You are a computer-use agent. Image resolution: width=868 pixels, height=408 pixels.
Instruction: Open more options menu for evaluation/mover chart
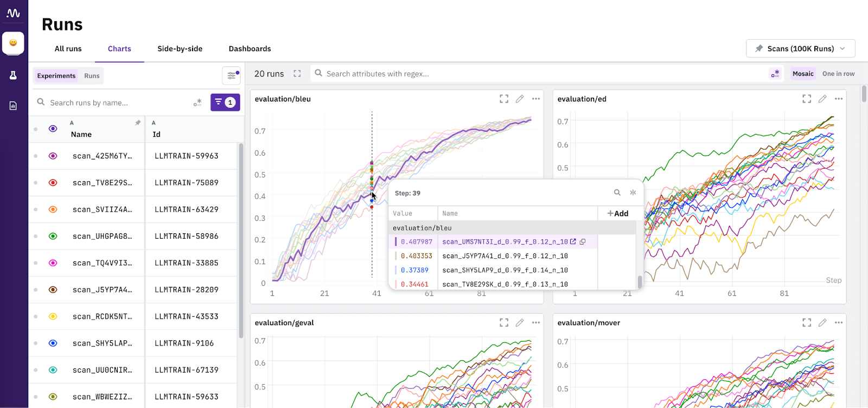point(838,323)
